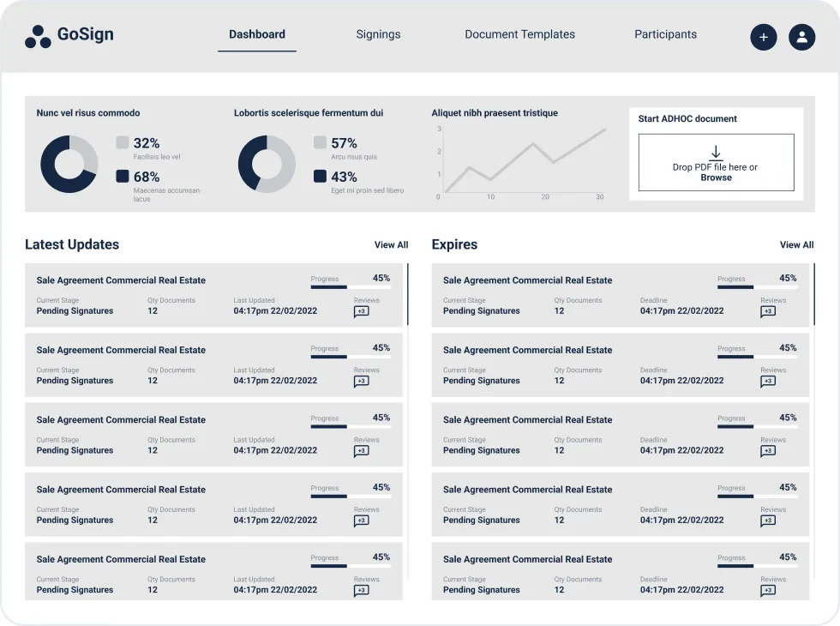Open reviews icon on first Expires card
Image resolution: width=840 pixels, height=626 pixels.
768,312
